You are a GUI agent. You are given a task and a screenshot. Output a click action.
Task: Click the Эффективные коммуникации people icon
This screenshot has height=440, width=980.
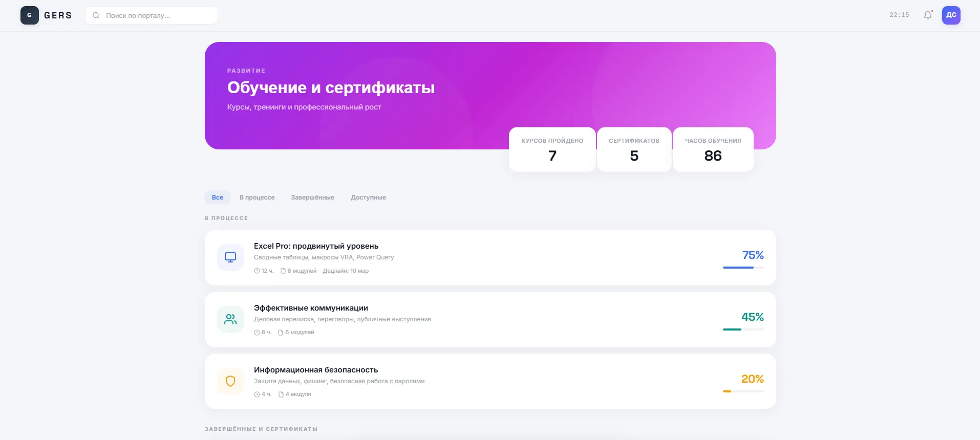(x=230, y=319)
